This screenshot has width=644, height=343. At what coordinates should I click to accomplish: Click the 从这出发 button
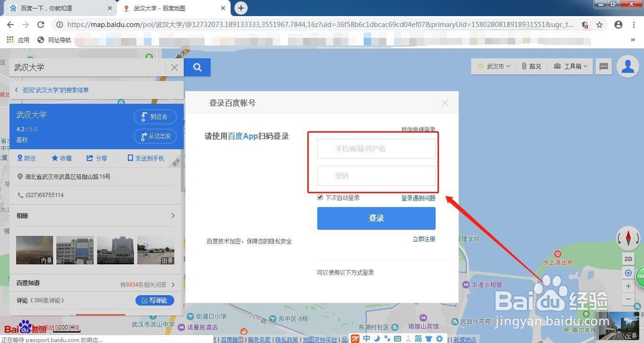(x=155, y=136)
